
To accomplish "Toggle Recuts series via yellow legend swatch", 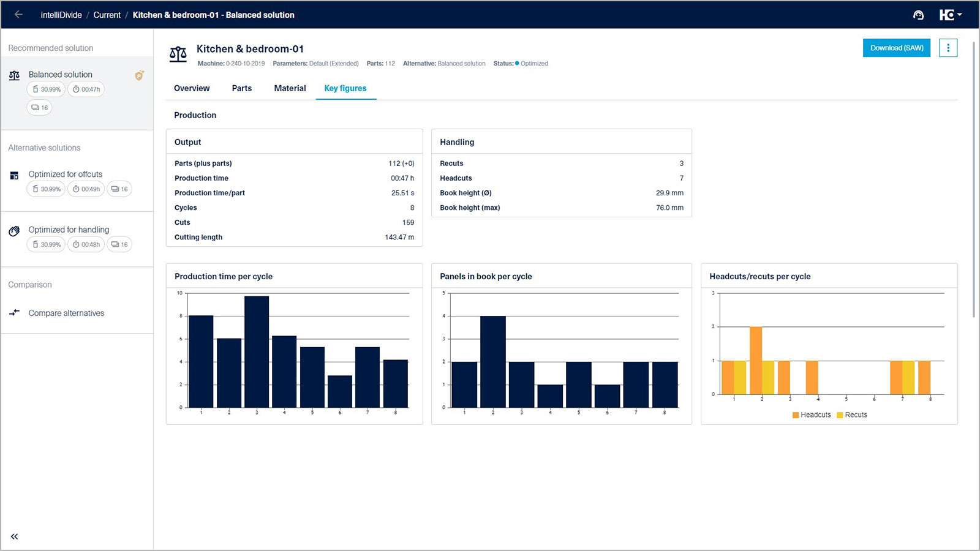I will point(840,415).
